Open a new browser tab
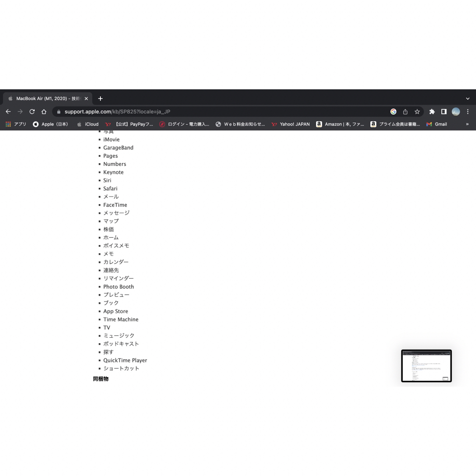Image resolution: width=476 pixels, height=476 pixels. click(x=100, y=99)
